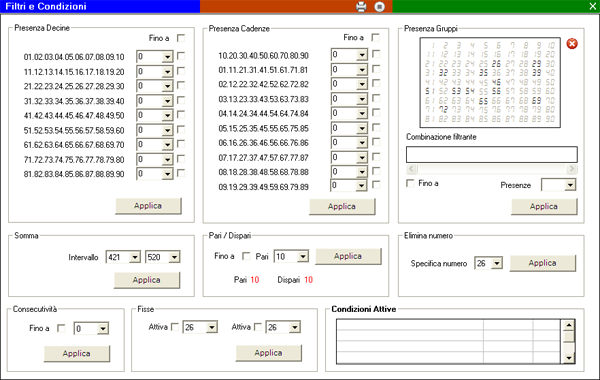Screen dimensions: 600x380
Task: Click Applica in Somma panel
Action: 147,280
